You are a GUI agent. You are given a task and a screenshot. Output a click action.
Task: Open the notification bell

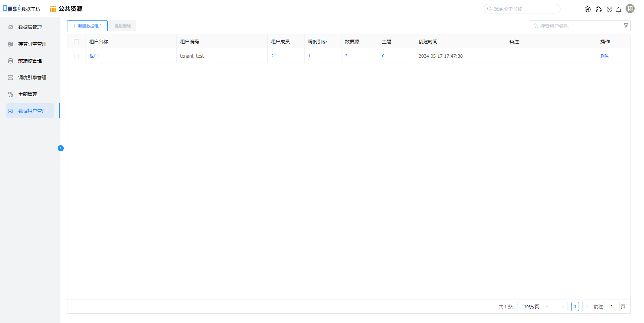click(x=619, y=9)
